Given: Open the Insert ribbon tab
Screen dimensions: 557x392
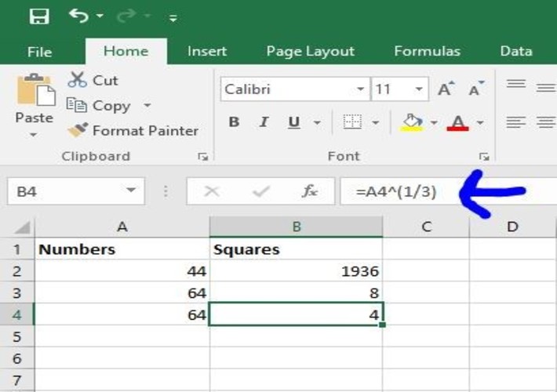Looking at the screenshot, I should click(207, 52).
